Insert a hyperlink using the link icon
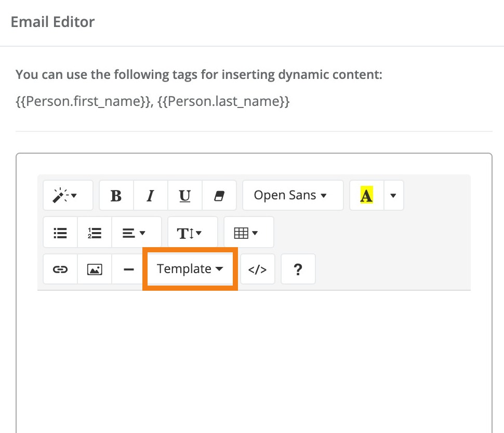 click(60, 269)
